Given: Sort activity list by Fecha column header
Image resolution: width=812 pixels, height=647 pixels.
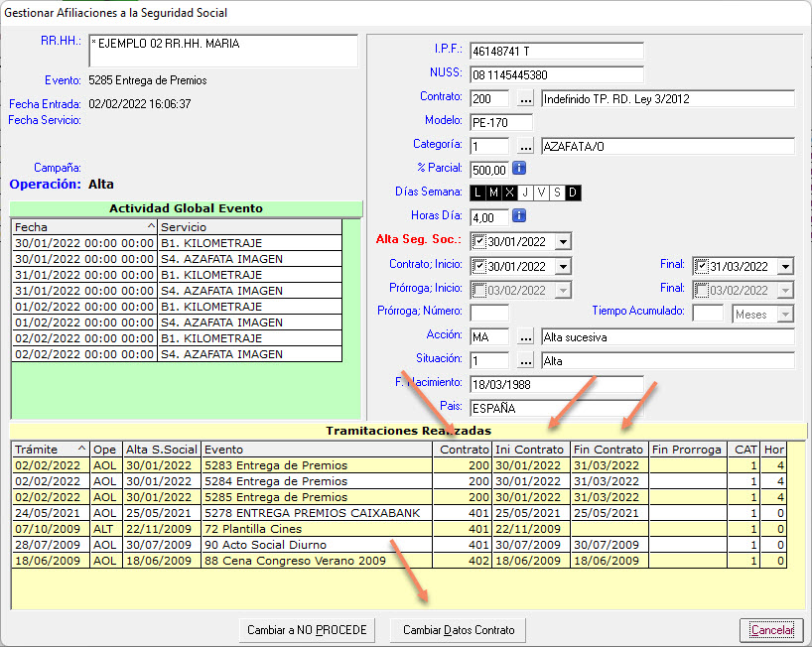Looking at the screenshot, I should pos(84,226).
